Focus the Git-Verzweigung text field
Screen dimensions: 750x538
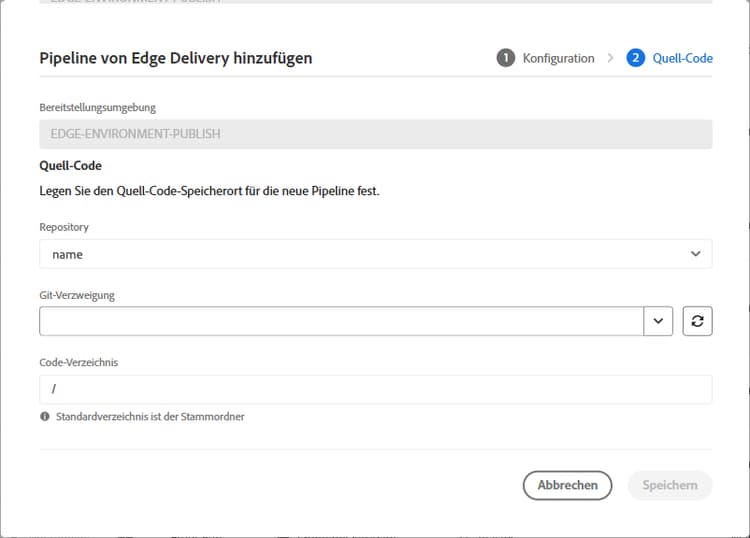(342, 321)
